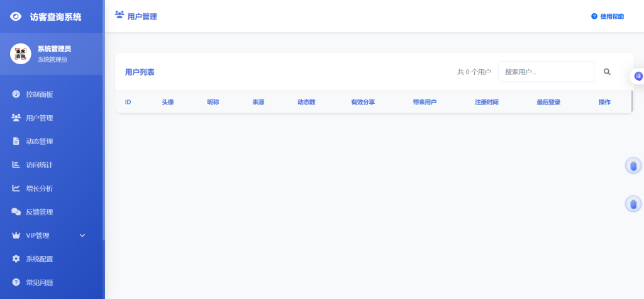Click the VIP管理 crown icon
Image resolution: width=644 pixels, height=299 pixels.
click(16, 235)
